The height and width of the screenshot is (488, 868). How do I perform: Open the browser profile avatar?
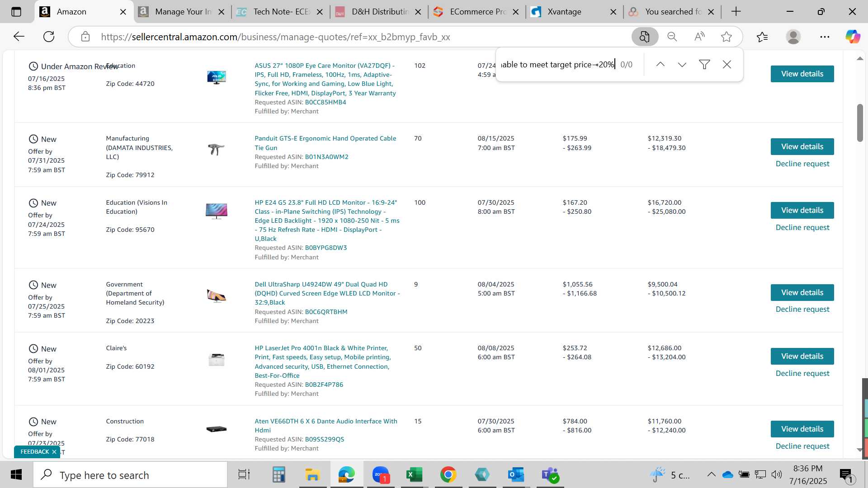(793, 37)
